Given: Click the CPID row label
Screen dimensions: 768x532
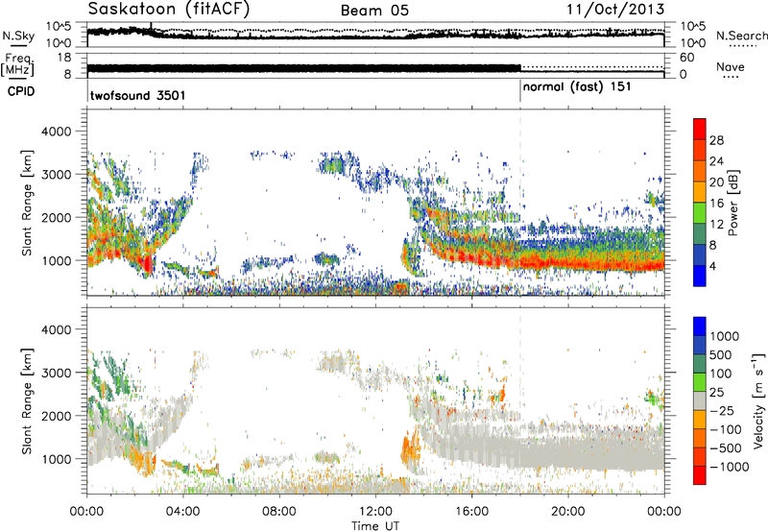Looking at the screenshot, I should [x=21, y=91].
